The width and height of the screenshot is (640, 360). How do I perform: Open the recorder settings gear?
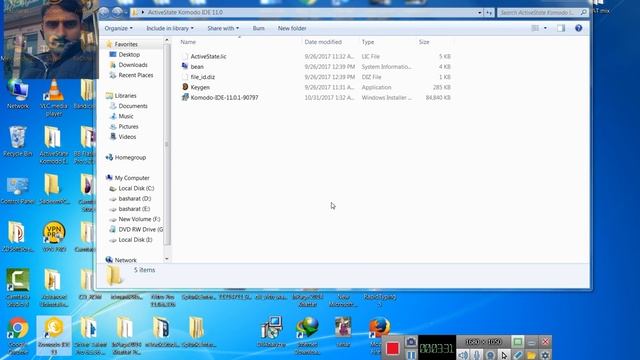(x=545, y=355)
